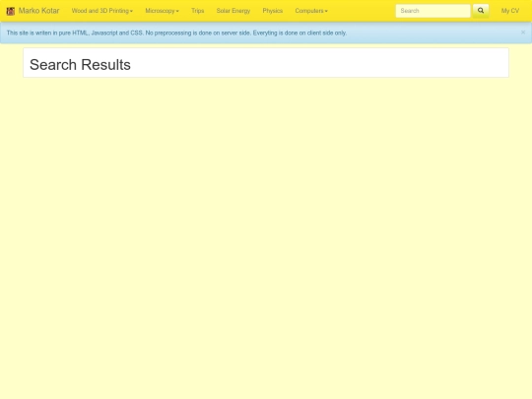Open the Physics section
The height and width of the screenshot is (399, 532).
coord(273,11)
